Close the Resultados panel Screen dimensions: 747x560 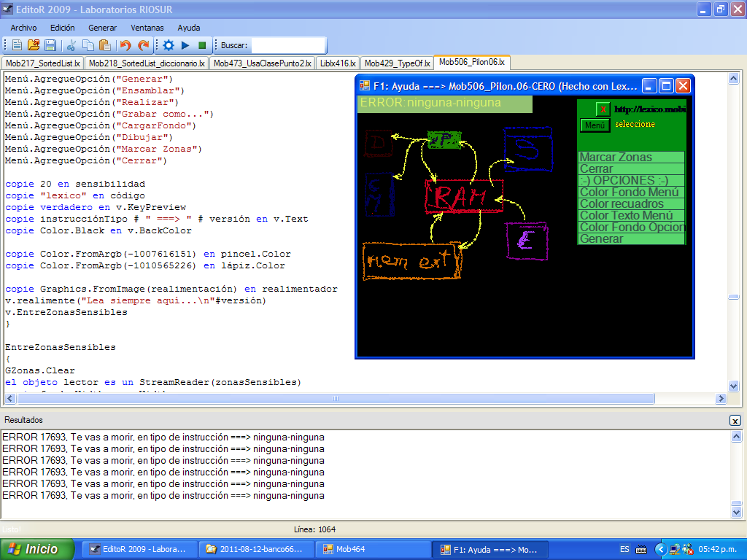tap(735, 421)
